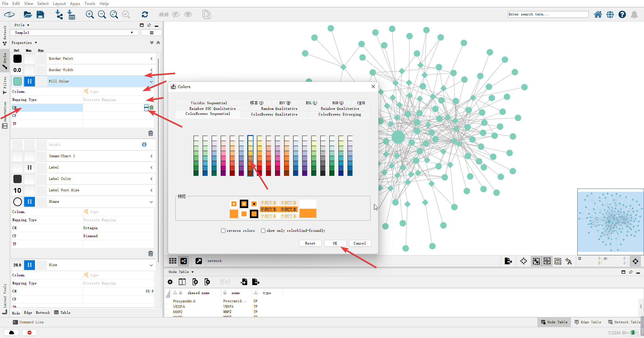Export network panel icon
Viewport: 644px width, 338px height.
click(508, 261)
